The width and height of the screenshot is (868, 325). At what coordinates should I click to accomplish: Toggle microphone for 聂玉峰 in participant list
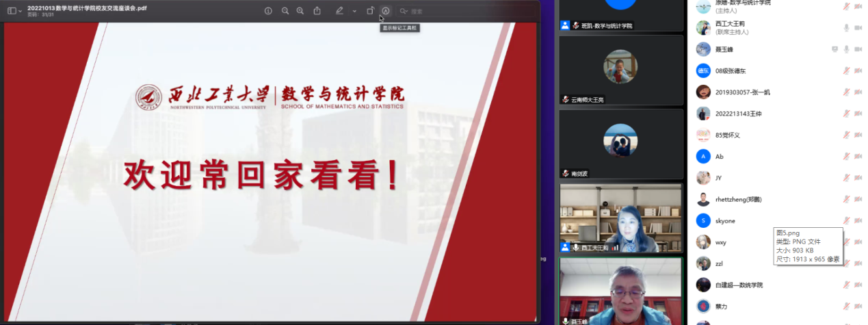(847, 49)
